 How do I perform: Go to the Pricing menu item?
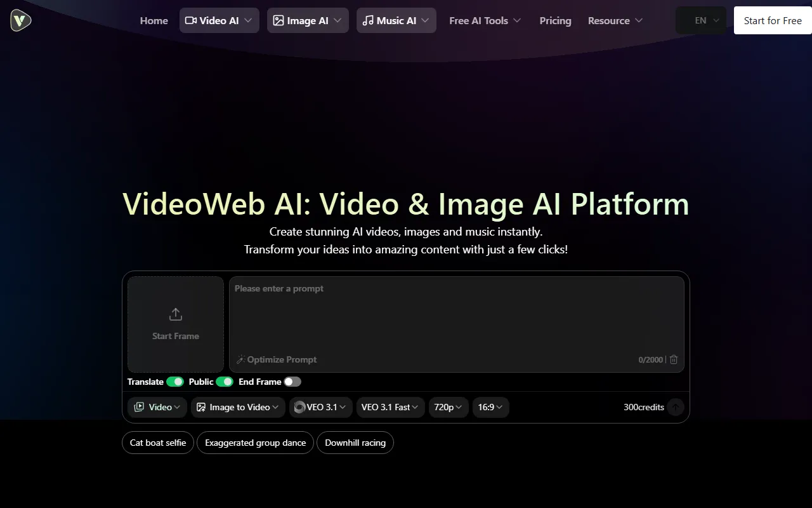pos(555,20)
